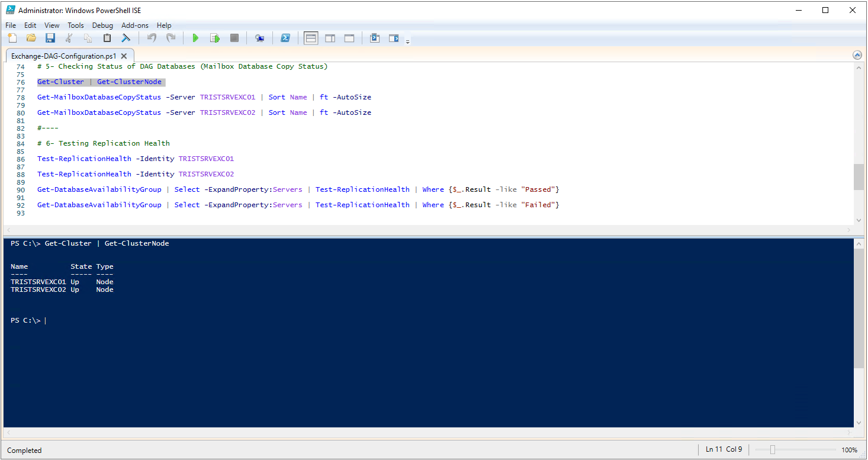Click the script pane vertical scrollbar thumb
Screen dimensions: 868x460
(x=859, y=177)
